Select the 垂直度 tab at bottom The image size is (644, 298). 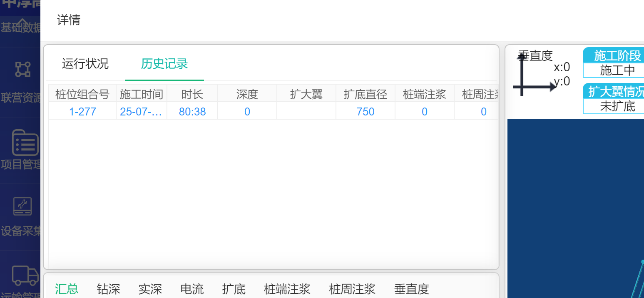click(x=411, y=289)
